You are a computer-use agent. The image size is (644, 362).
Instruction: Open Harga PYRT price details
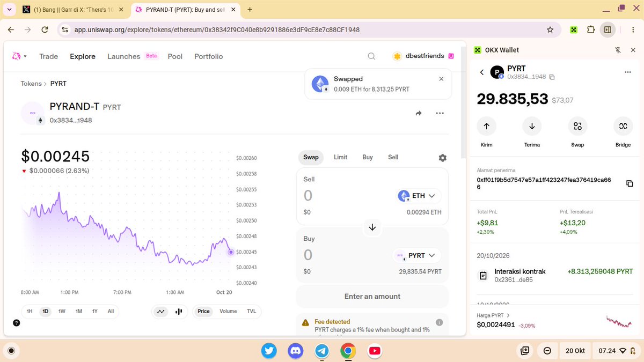(x=493, y=315)
